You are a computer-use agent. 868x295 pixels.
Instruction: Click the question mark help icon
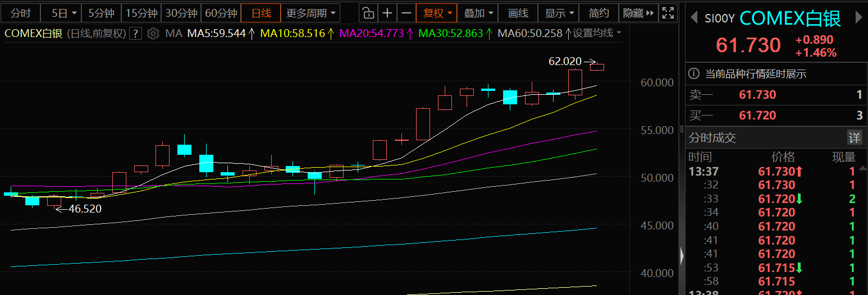pyautogui.click(x=135, y=34)
